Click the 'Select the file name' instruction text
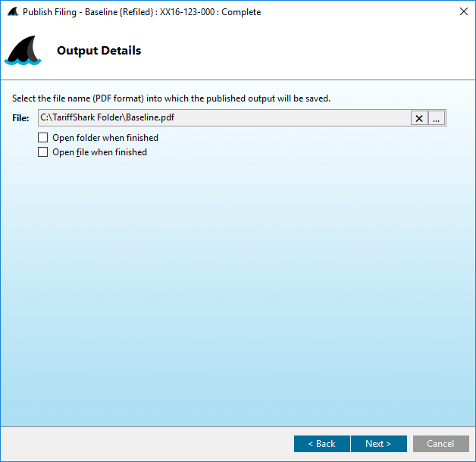 point(171,98)
